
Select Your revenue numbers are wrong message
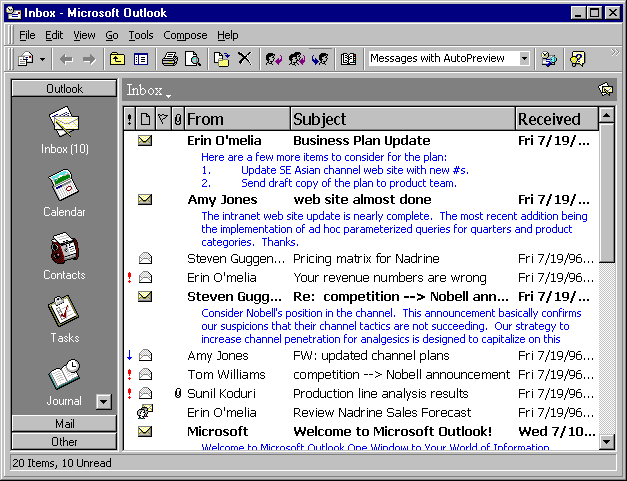[x=361, y=277]
